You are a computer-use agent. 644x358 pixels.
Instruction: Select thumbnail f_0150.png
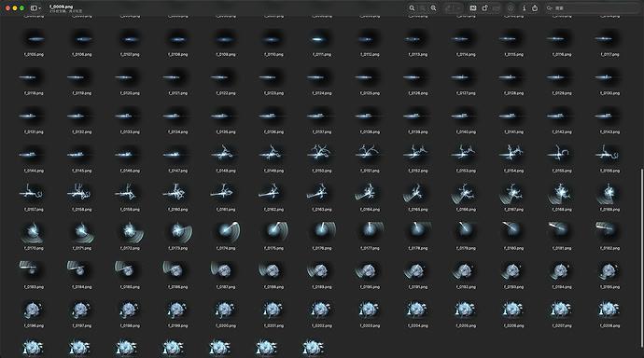pos(322,156)
